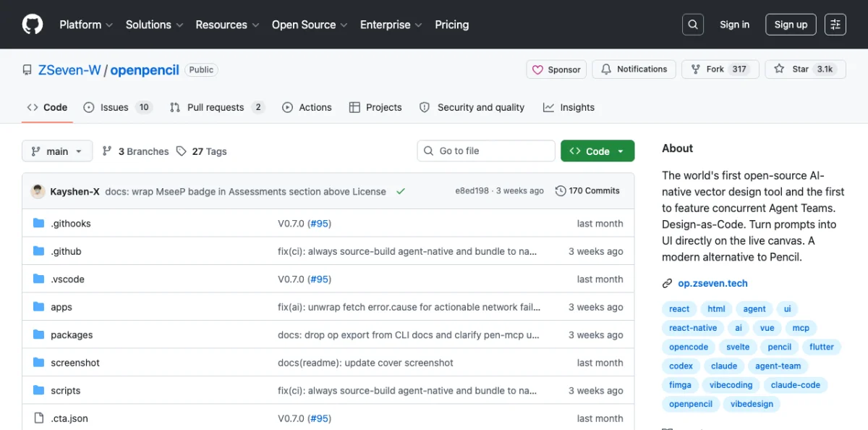Image resolution: width=868 pixels, height=430 pixels.
Task: Visit the op.zseven.tech website link
Action: (x=713, y=284)
